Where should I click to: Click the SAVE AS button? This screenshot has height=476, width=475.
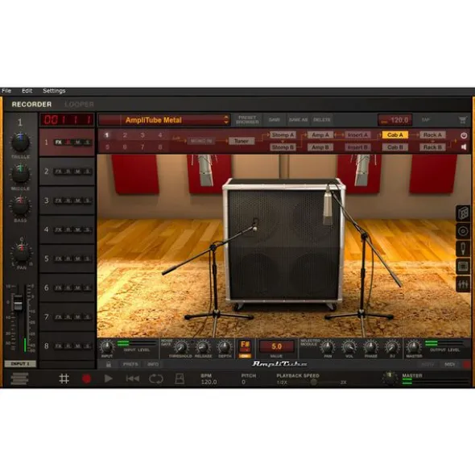click(298, 120)
